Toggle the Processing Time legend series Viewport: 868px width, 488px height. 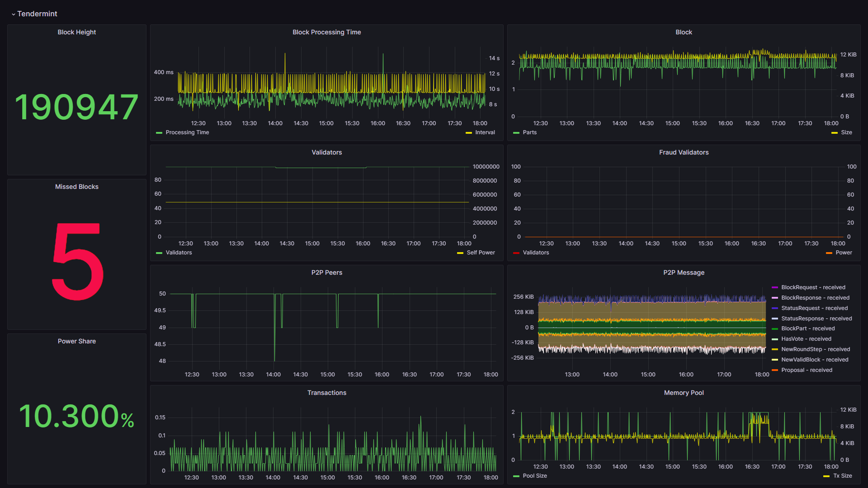(x=187, y=132)
